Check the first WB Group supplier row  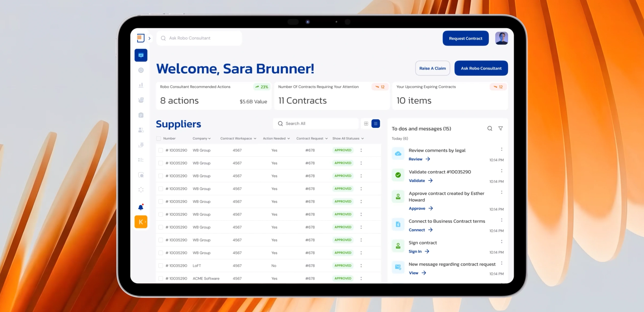[x=160, y=150]
